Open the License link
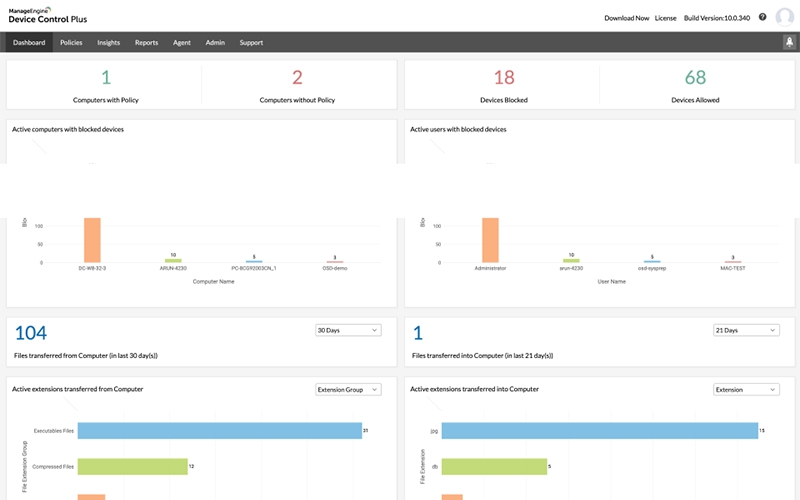 pos(665,18)
